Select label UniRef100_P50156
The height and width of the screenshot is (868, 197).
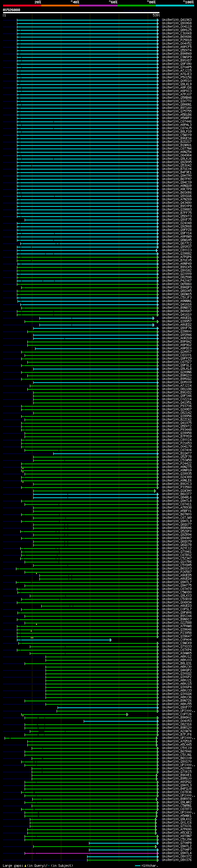click(177, 78)
